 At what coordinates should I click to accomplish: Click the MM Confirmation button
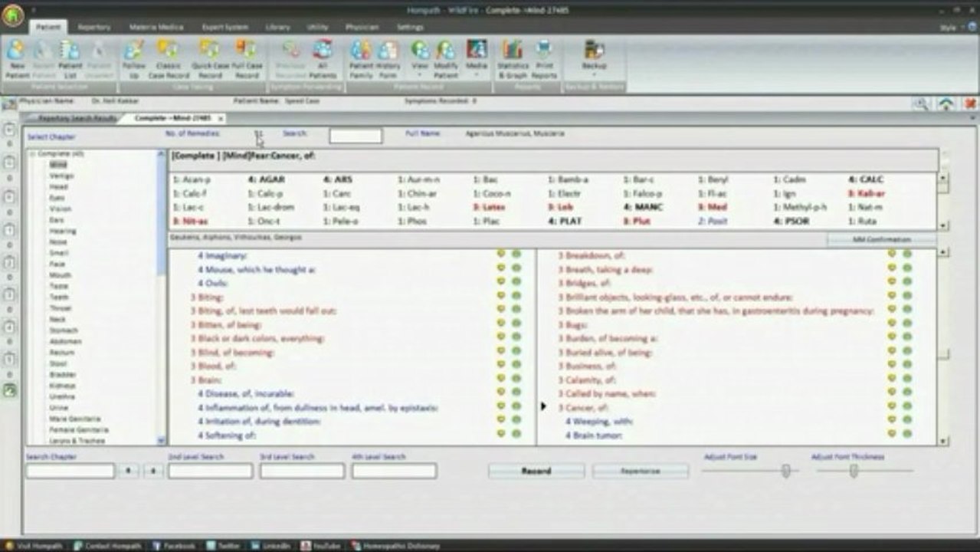[881, 239]
